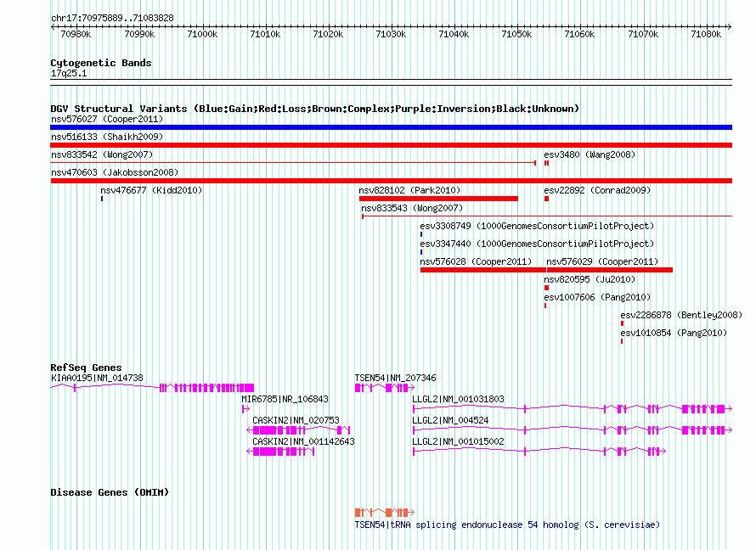Click the esv3347440 blue gain marker
This screenshot has height=550, width=756.
point(421,252)
